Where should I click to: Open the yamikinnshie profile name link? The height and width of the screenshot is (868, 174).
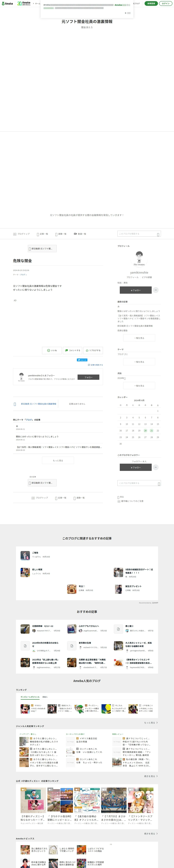[139, 273]
